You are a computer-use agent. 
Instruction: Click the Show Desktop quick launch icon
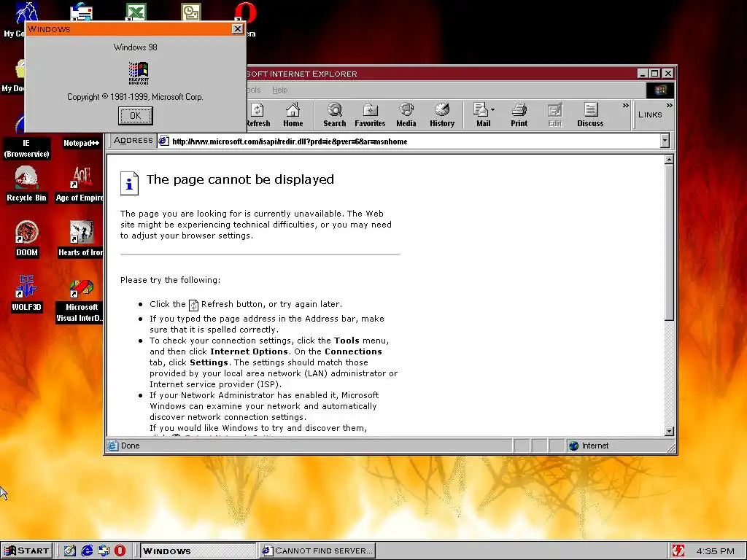[69, 551]
